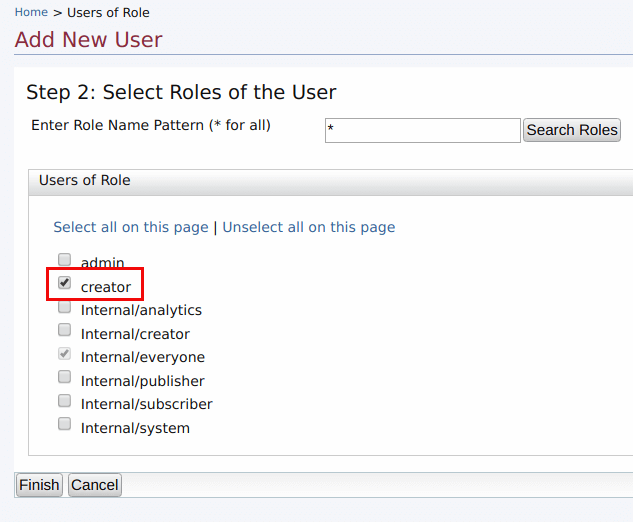Click the Search Roles button
Viewport: 633px width, 522px height.
click(572, 130)
